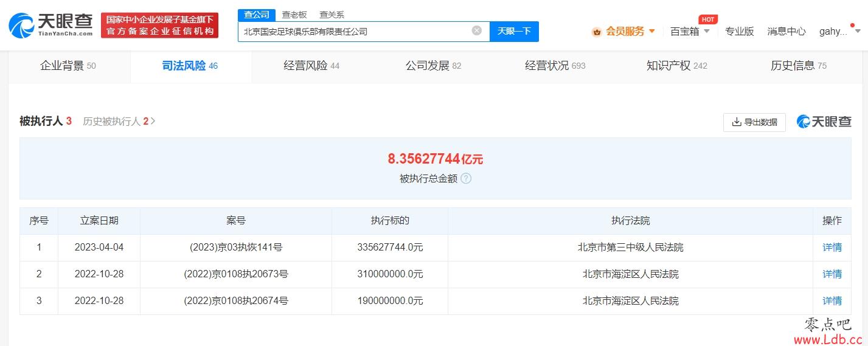This screenshot has height=346, width=868.
Task: Click the 操作 column header
Action: point(832,221)
